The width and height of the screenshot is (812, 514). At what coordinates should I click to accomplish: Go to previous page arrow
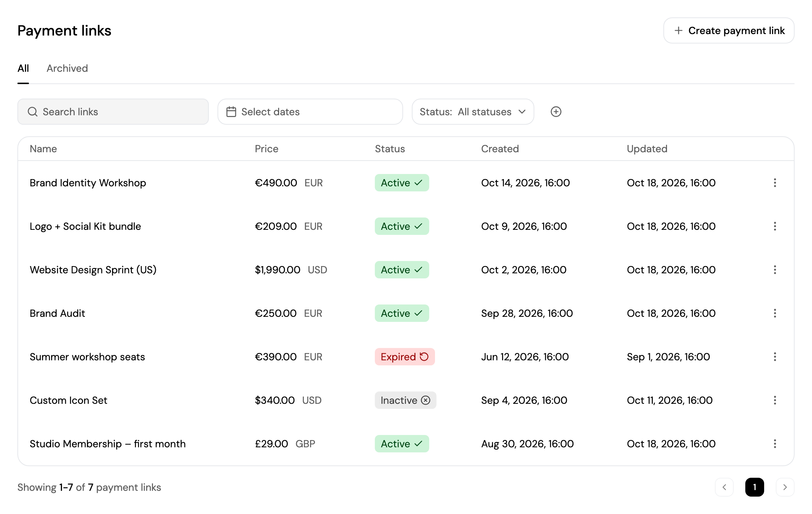point(724,487)
